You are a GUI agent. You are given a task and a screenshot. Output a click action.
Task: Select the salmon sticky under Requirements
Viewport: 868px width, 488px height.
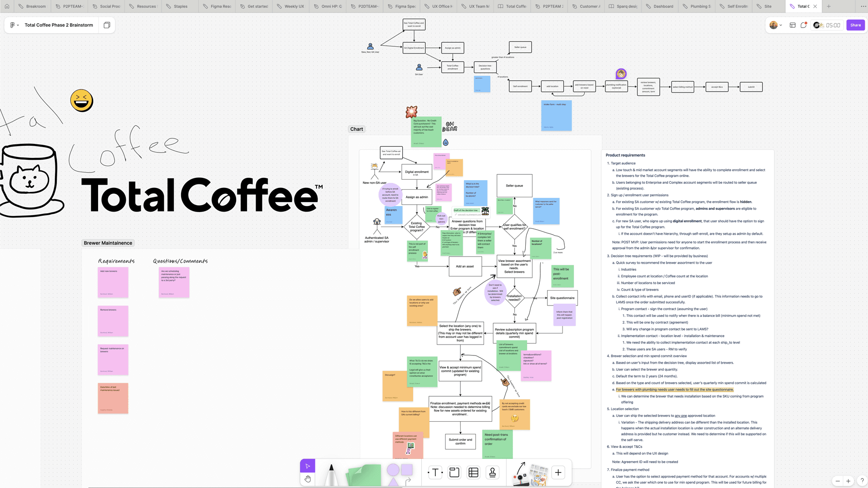point(113,398)
